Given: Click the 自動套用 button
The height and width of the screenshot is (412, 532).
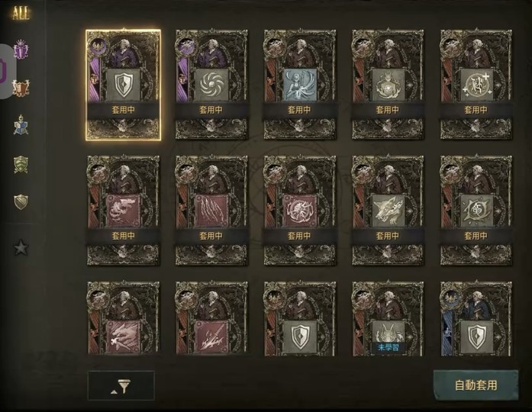Looking at the screenshot, I should pos(476,385).
